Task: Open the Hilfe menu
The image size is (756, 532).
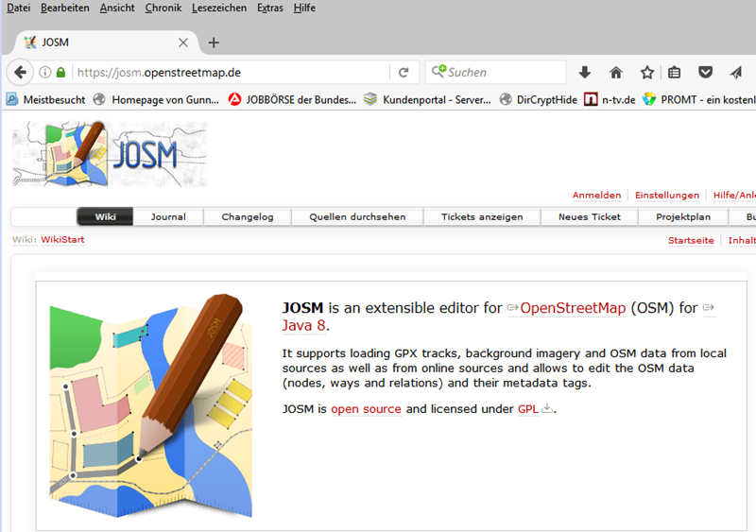Action: click(304, 8)
